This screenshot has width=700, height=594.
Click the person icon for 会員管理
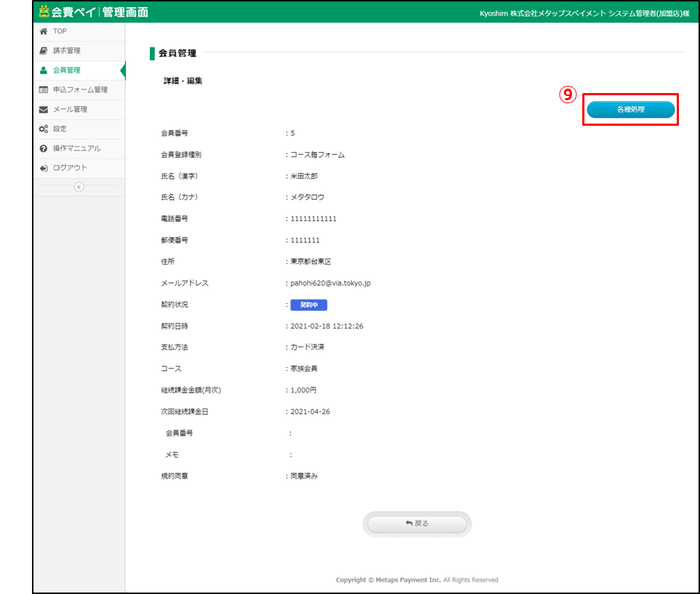click(x=44, y=71)
